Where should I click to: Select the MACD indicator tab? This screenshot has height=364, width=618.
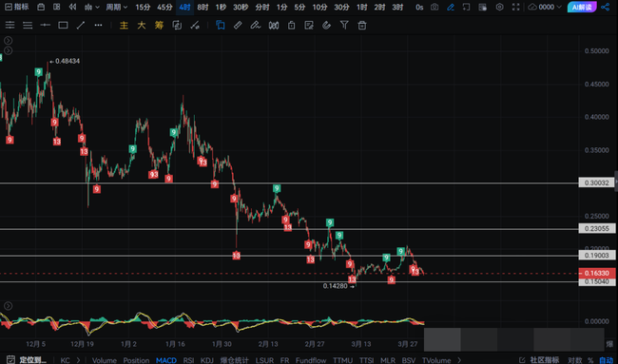(x=166, y=360)
